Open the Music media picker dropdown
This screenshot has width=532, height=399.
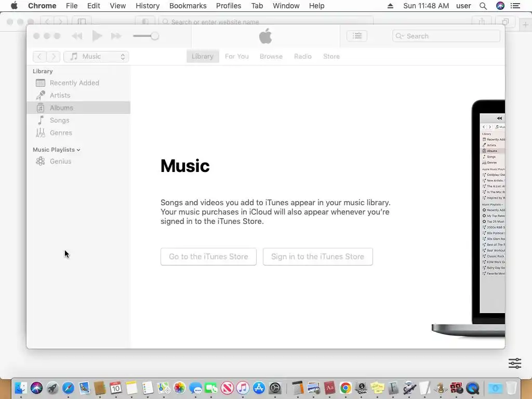coord(96,56)
